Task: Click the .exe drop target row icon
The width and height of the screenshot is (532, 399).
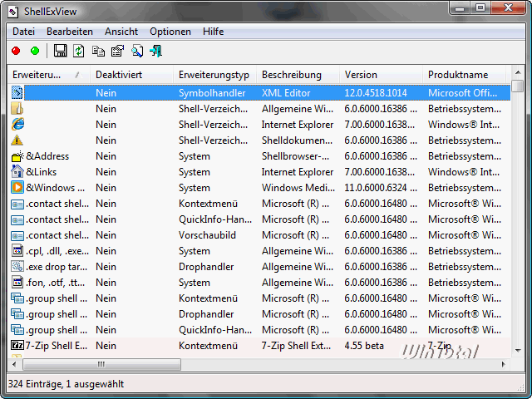Action: click(17, 266)
